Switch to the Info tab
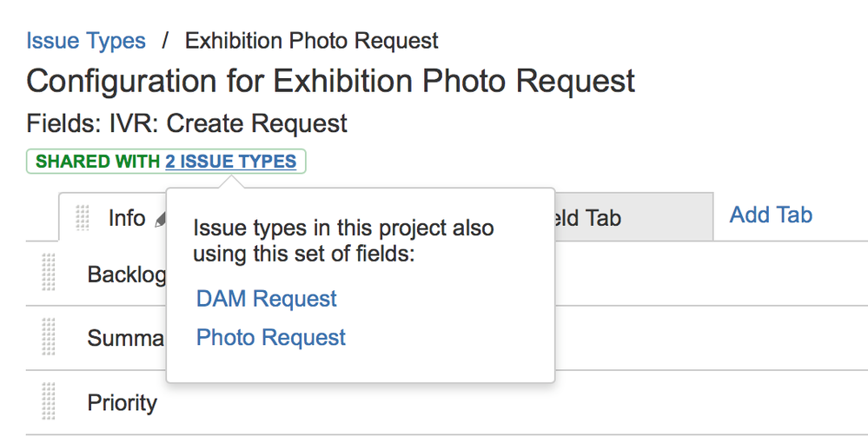The height and width of the screenshot is (437, 868). click(x=127, y=218)
